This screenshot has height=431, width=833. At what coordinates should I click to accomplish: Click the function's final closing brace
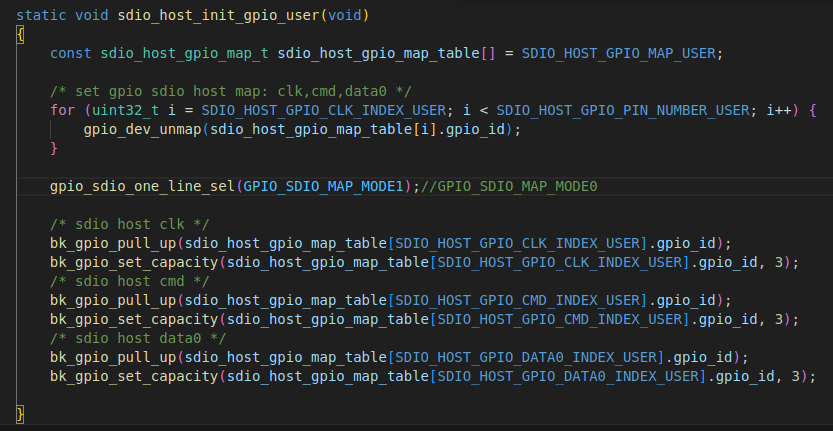tap(20, 414)
